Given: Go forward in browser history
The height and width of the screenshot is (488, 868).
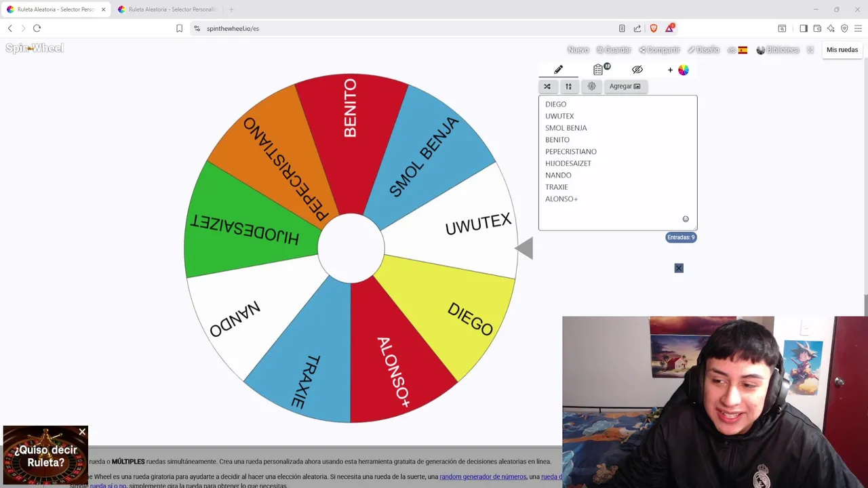Looking at the screenshot, I should coord(23,28).
